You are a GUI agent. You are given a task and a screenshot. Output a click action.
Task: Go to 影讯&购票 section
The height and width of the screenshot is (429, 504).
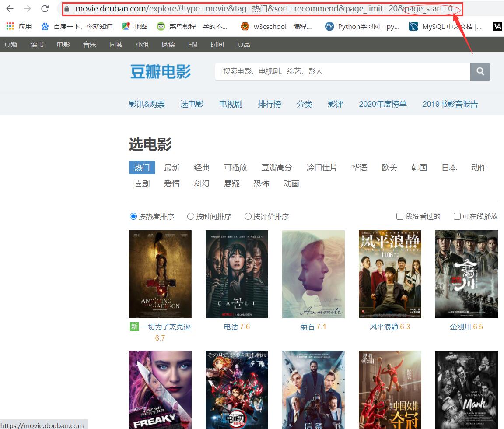147,104
